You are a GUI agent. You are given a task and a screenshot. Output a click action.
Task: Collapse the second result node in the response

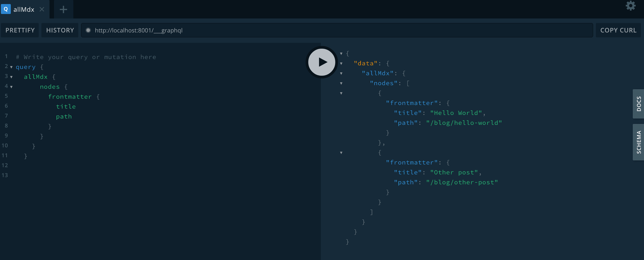(x=341, y=153)
